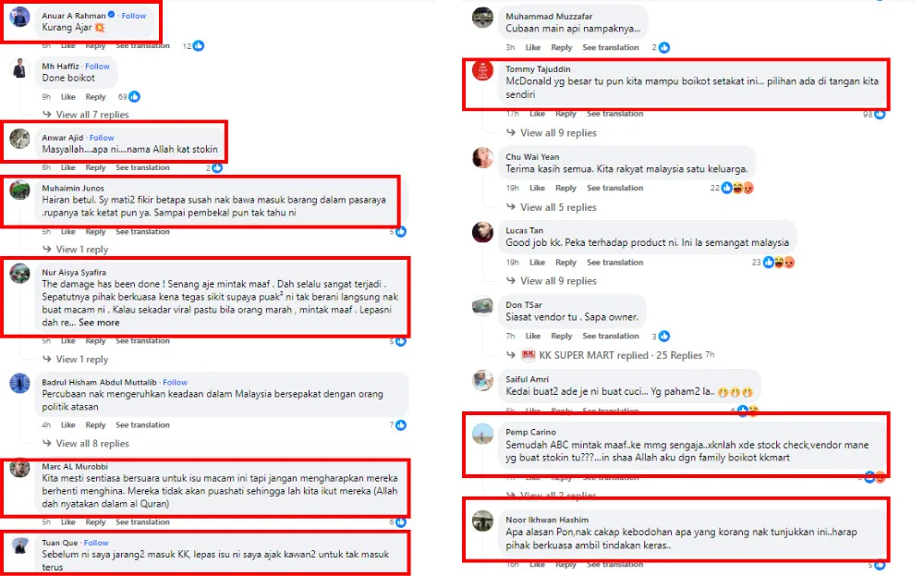
Task: Follow Tuan Que
Action: (95, 543)
